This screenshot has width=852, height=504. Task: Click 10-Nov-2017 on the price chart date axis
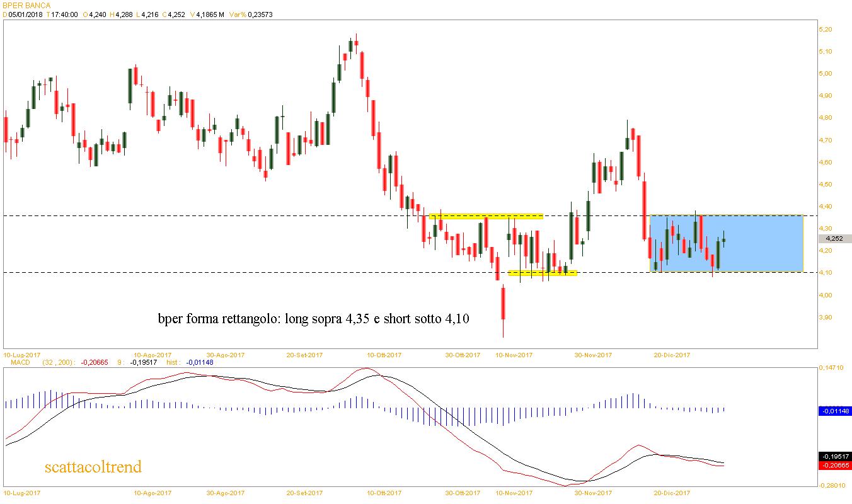tap(514, 355)
